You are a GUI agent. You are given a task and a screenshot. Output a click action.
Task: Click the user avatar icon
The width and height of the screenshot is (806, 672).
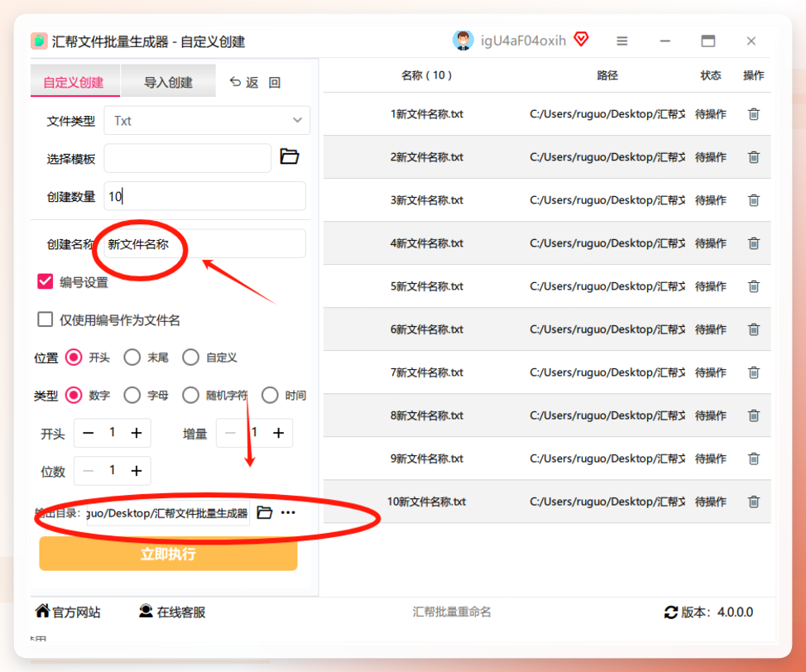463,41
